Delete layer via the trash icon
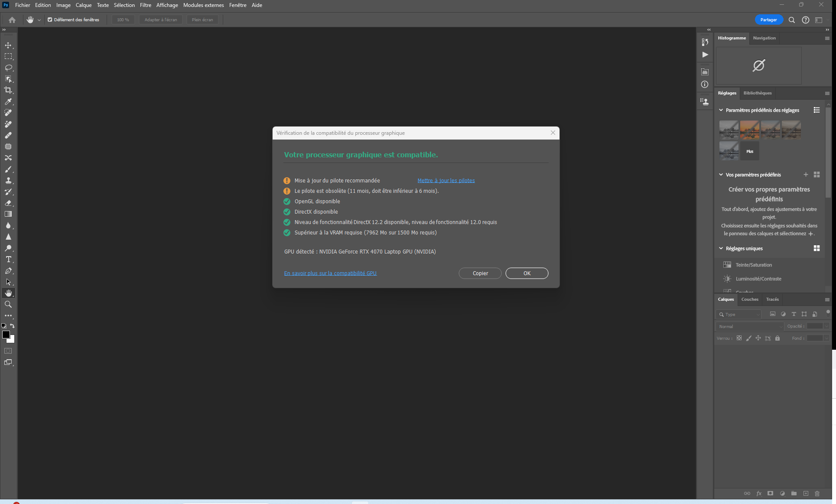 pyautogui.click(x=817, y=493)
